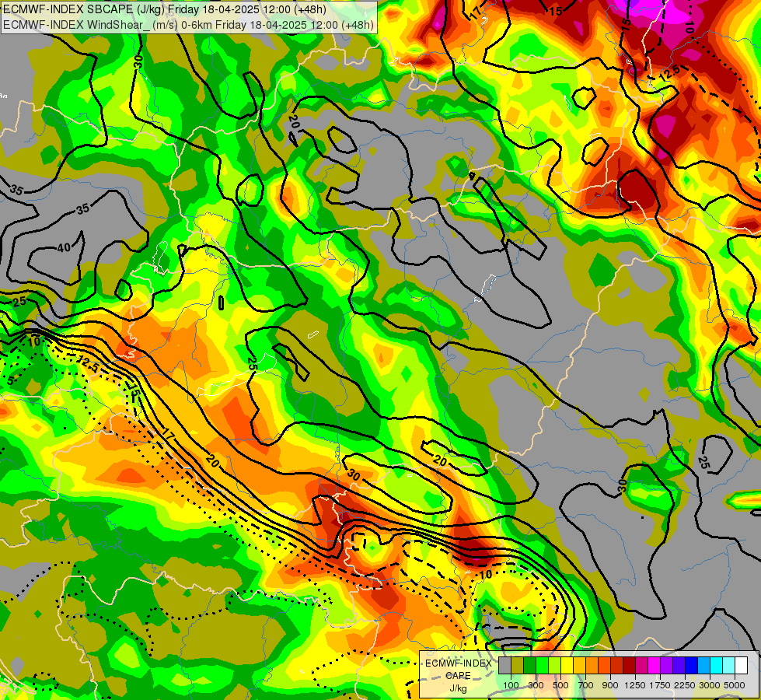Click the J/kg unit label in the legend
Screen dimensions: 761x700
click(458, 688)
